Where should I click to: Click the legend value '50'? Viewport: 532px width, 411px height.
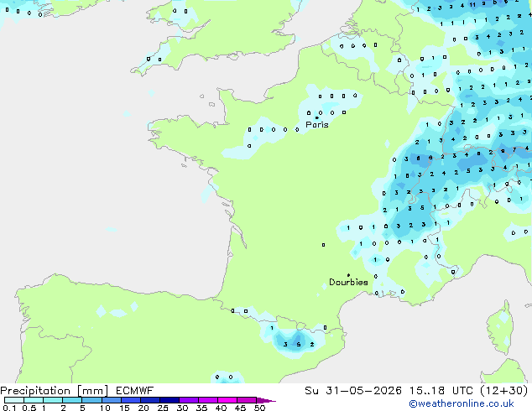point(259,408)
